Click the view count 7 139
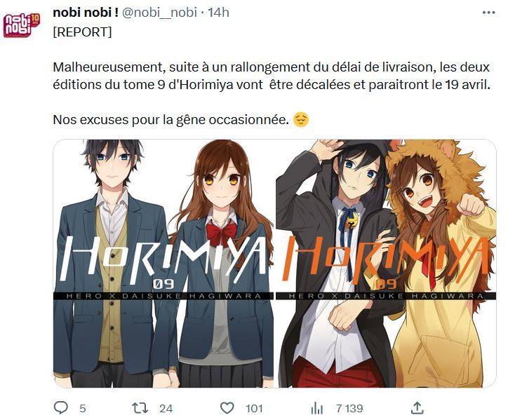The height and width of the screenshot is (420, 508). (349, 409)
